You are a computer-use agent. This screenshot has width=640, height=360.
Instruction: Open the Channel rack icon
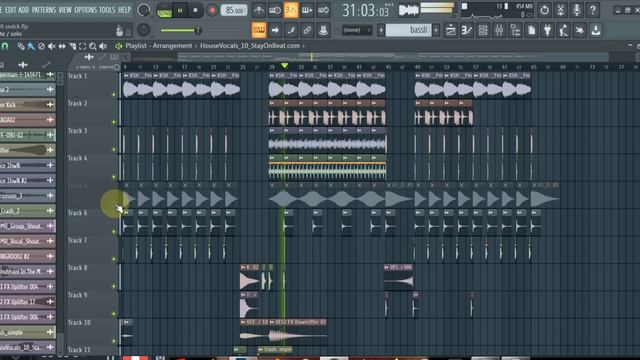coord(483,30)
